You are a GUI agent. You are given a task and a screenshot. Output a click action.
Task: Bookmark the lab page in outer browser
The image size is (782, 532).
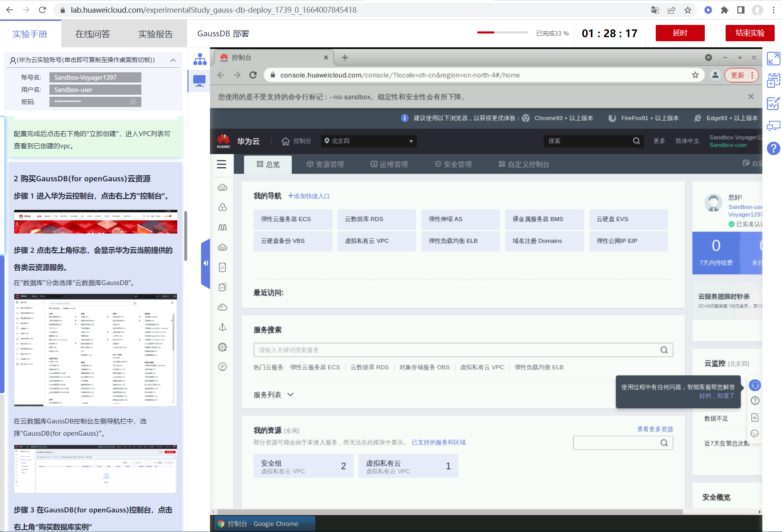pyautogui.click(x=688, y=10)
